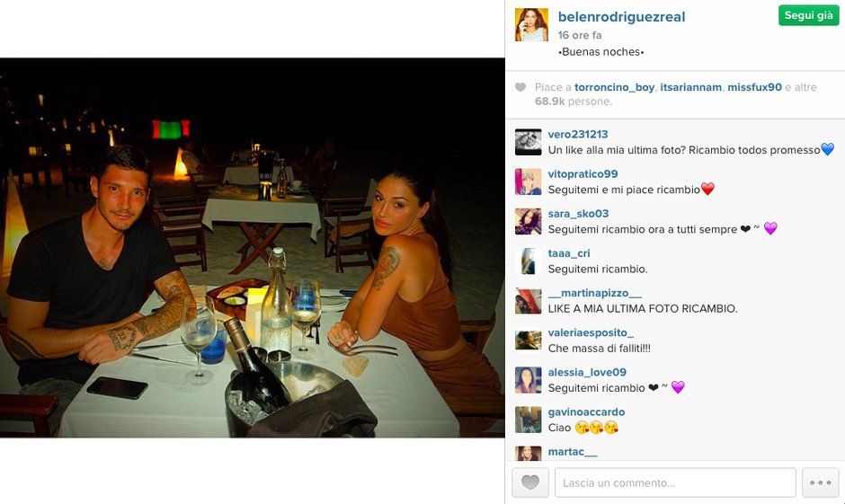Viewport: 845px width, 504px height.
Task: Open vitopratico99's avatar thumbnail
Action: (529, 181)
